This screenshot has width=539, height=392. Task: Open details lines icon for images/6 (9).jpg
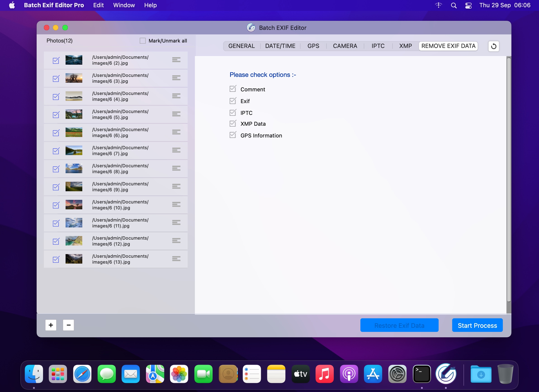point(176,186)
